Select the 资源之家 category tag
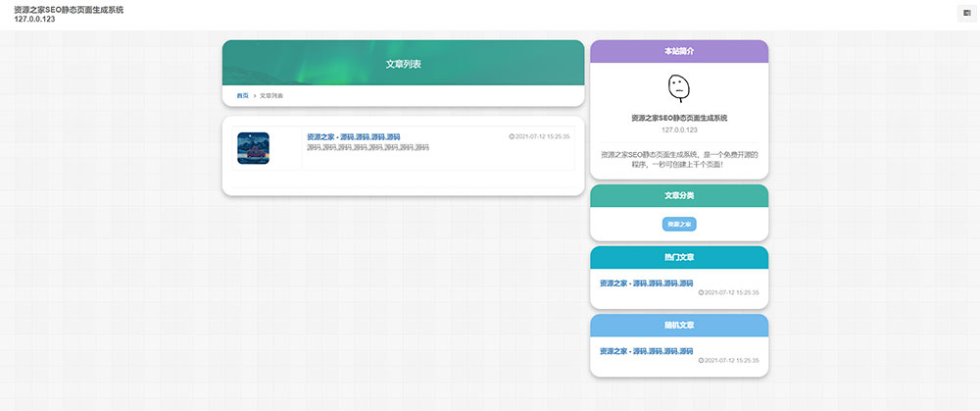 (679, 225)
